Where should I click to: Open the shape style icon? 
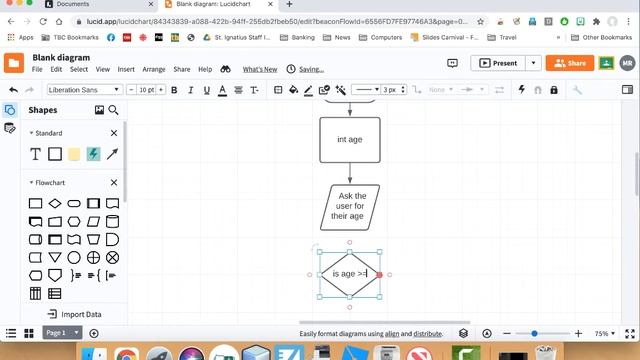click(324, 90)
